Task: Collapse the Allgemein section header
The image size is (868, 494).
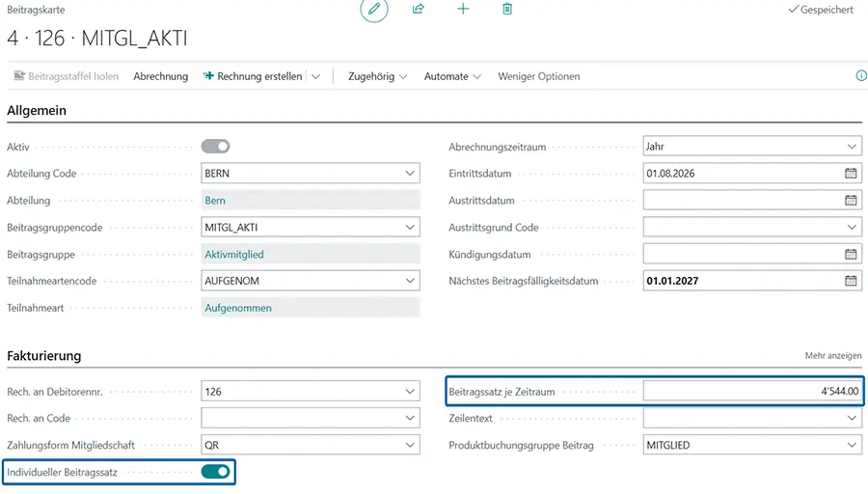Action: pyautogui.click(x=37, y=110)
